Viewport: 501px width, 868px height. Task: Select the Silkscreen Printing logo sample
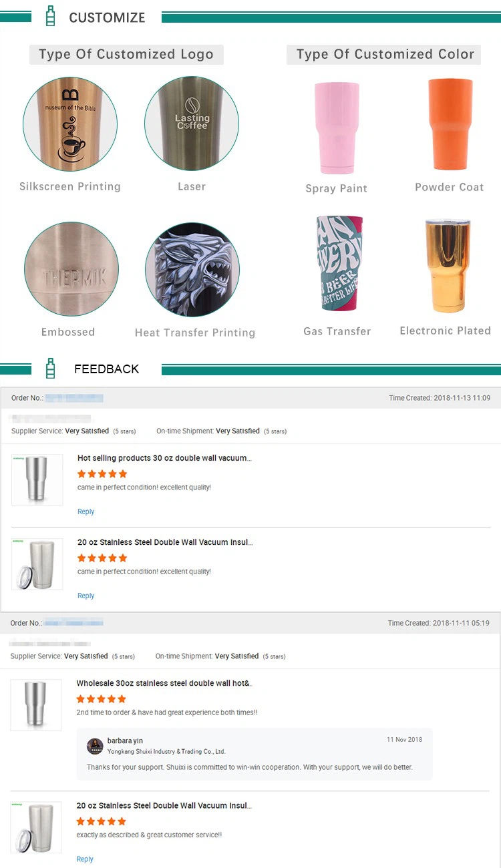70,124
